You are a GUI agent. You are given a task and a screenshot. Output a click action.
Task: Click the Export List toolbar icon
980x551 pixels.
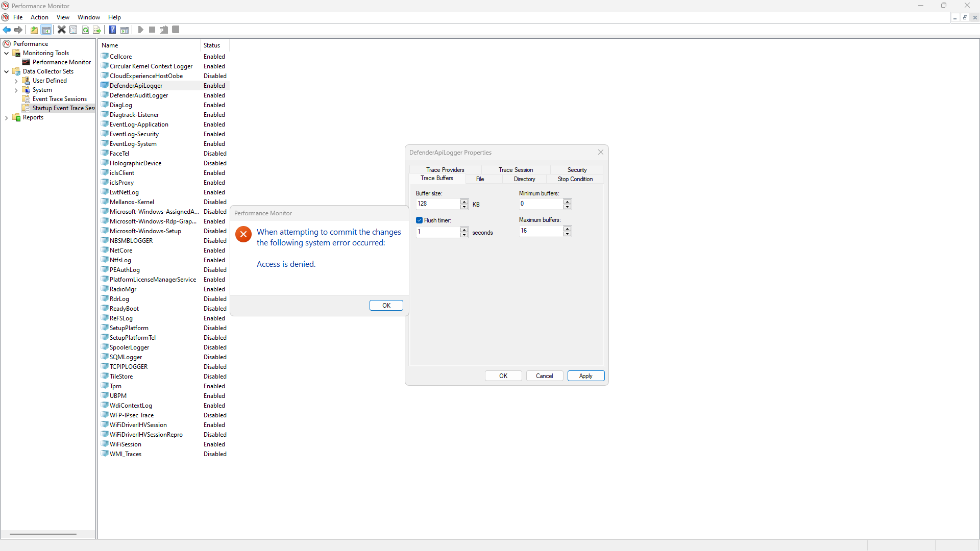(97, 30)
